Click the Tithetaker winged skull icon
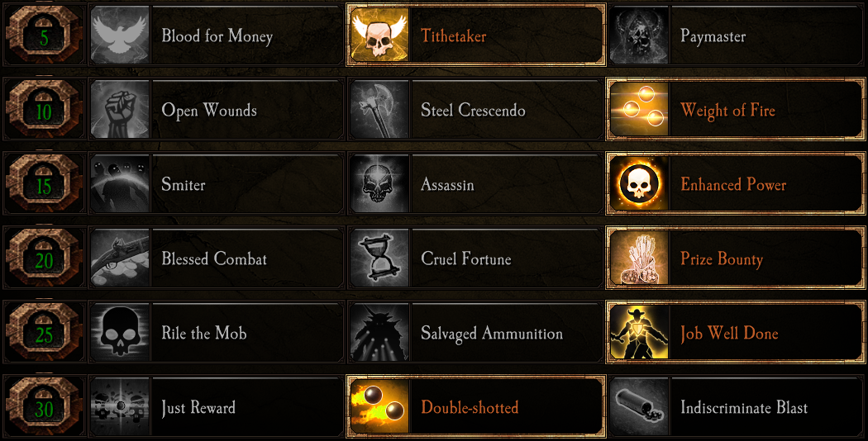 [x=379, y=36]
